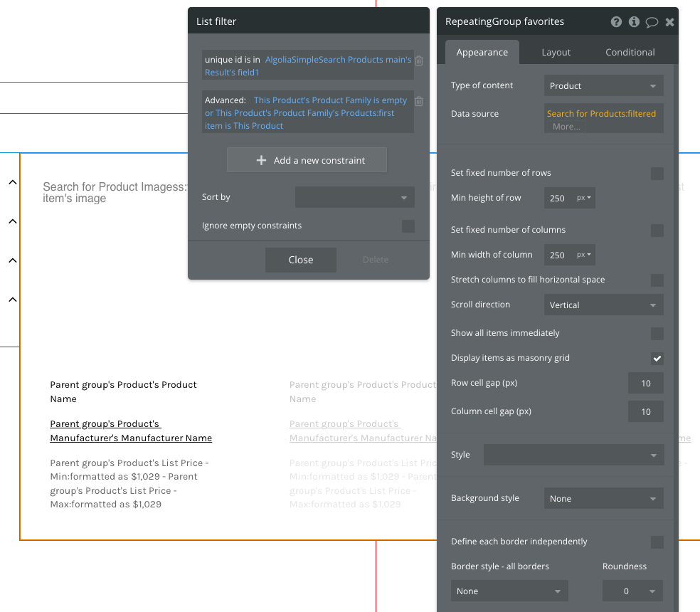
Task: Click More... in Data source field
Action: (566, 127)
